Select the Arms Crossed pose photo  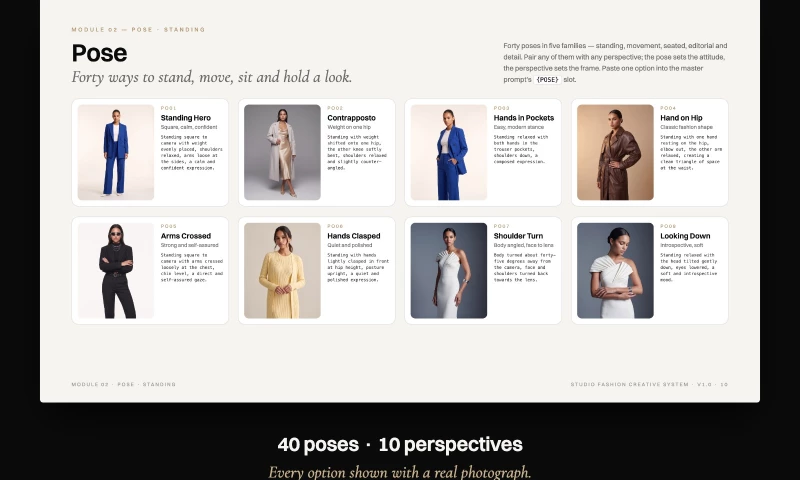coord(116,270)
